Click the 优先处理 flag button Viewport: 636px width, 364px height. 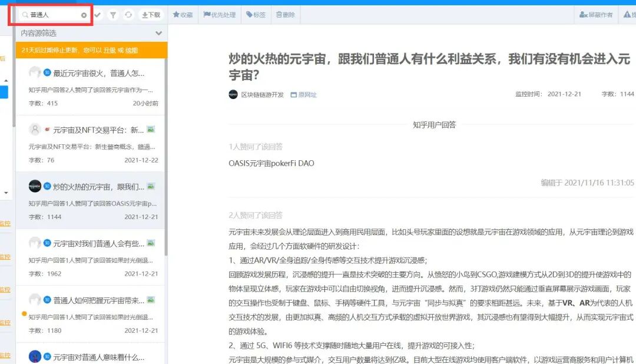pyautogui.click(x=220, y=15)
